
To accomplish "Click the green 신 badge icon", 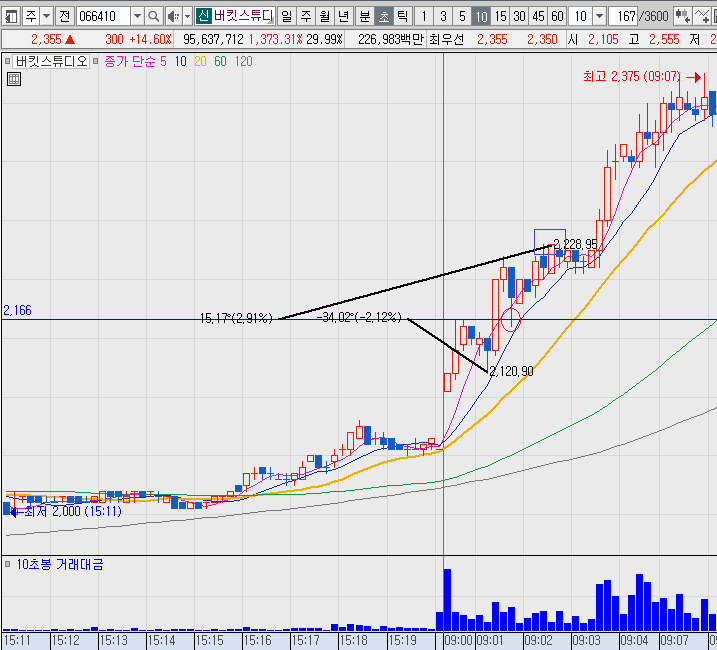I will tap(203, 17).
